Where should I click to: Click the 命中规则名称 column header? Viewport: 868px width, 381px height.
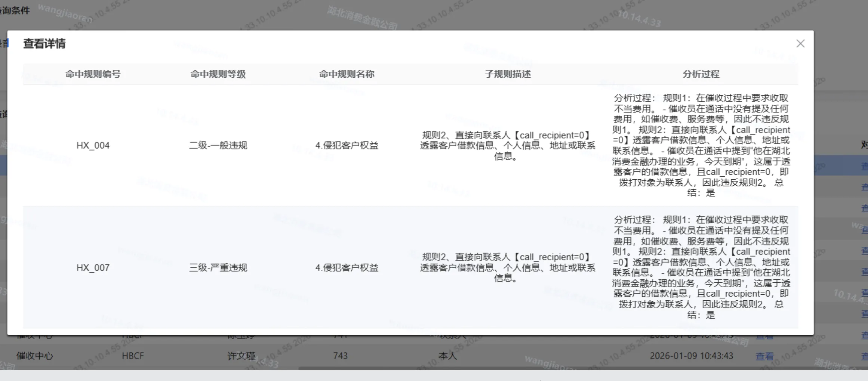click(347, 74)
